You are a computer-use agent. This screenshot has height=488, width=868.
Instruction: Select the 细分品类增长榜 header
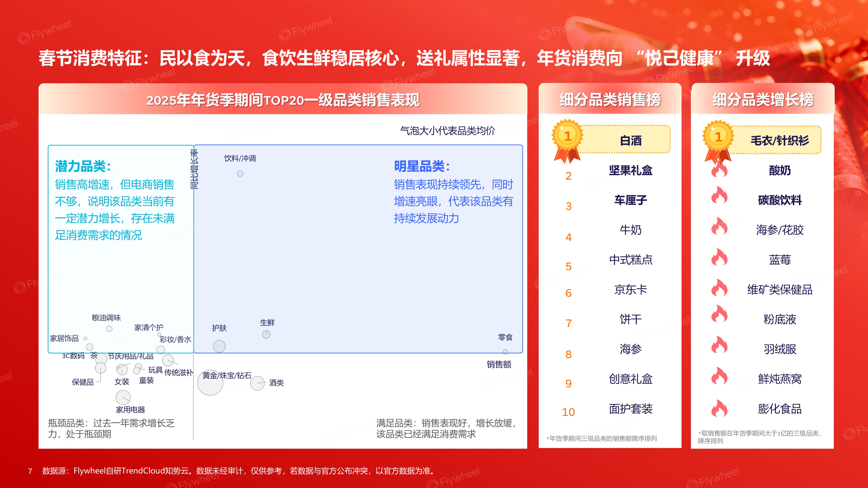click(763, 100)
